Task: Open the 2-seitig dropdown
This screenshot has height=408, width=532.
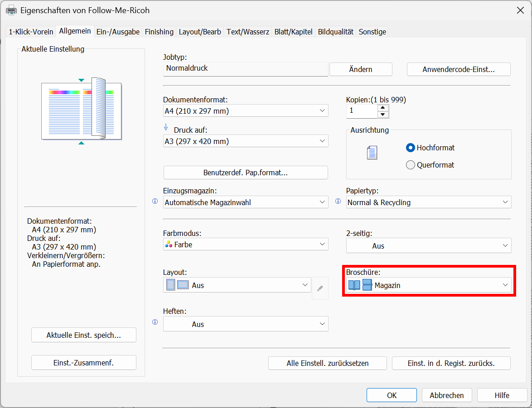Action: pos(429,246)
